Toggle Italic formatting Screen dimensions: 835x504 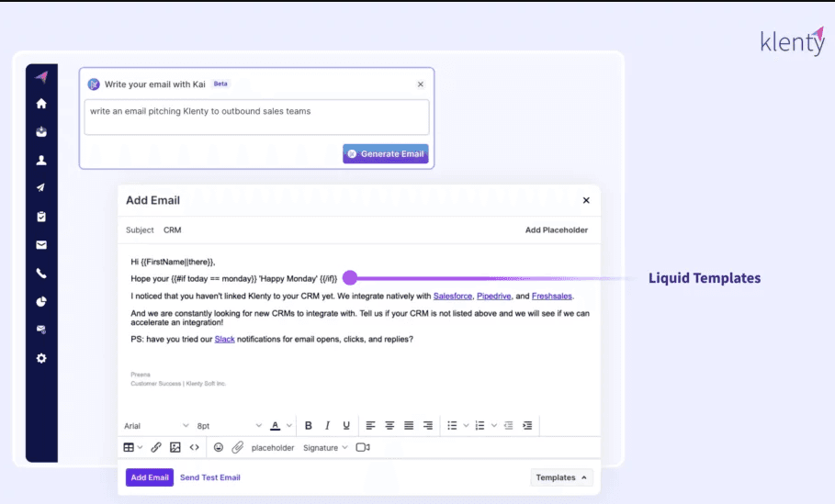pyautogui.click(x=328, y=425)
